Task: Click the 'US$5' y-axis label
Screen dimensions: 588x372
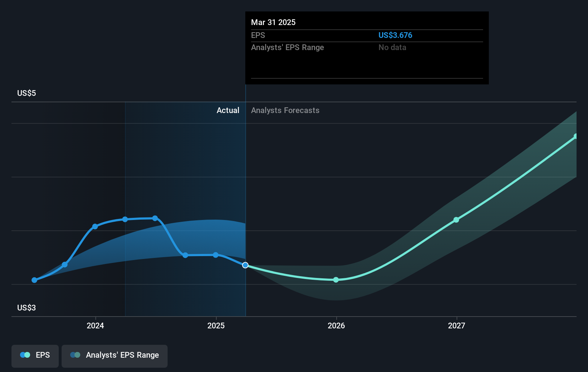Action: pos(26,93)
